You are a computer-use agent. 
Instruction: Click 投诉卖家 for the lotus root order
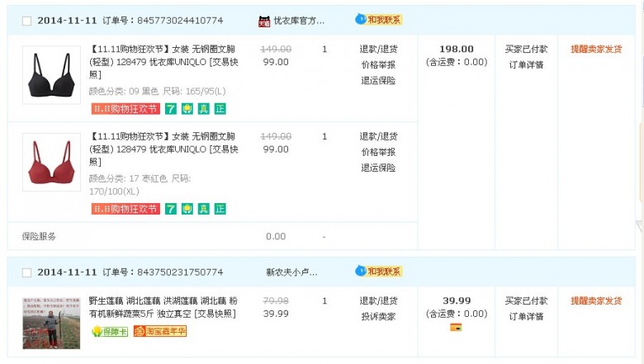point(378,317)
